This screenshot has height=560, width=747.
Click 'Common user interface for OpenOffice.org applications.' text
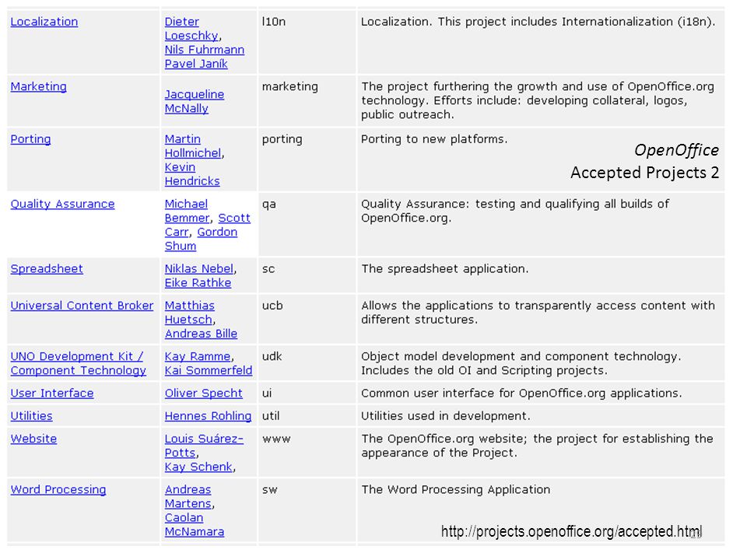coord(521,394)
